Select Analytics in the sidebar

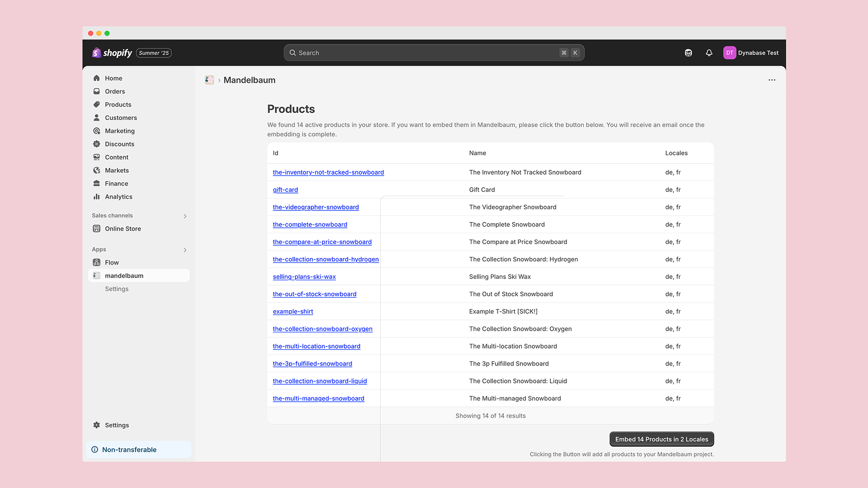(x=119, y=197)
